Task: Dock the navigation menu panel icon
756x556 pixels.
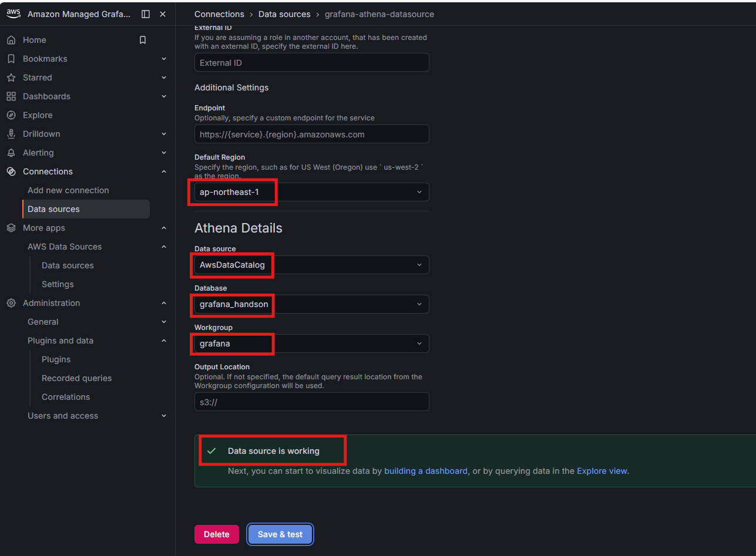Action: [x=146, y=14]
